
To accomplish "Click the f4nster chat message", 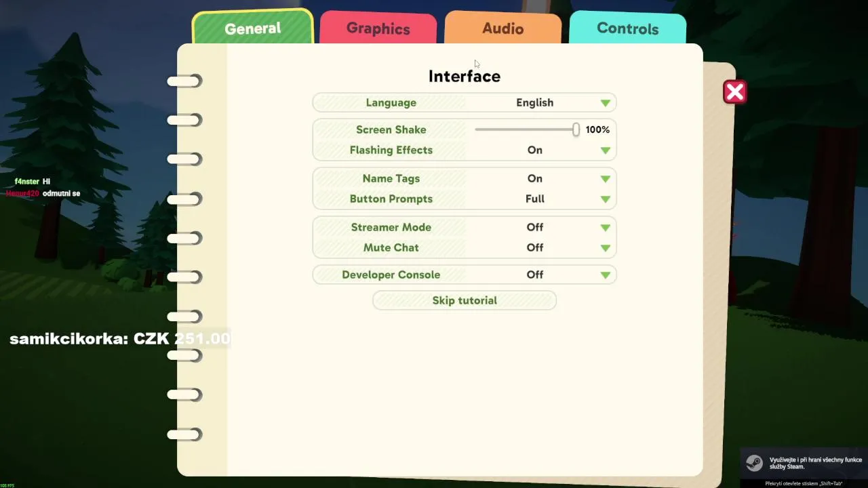I will (x=33, y=182).
